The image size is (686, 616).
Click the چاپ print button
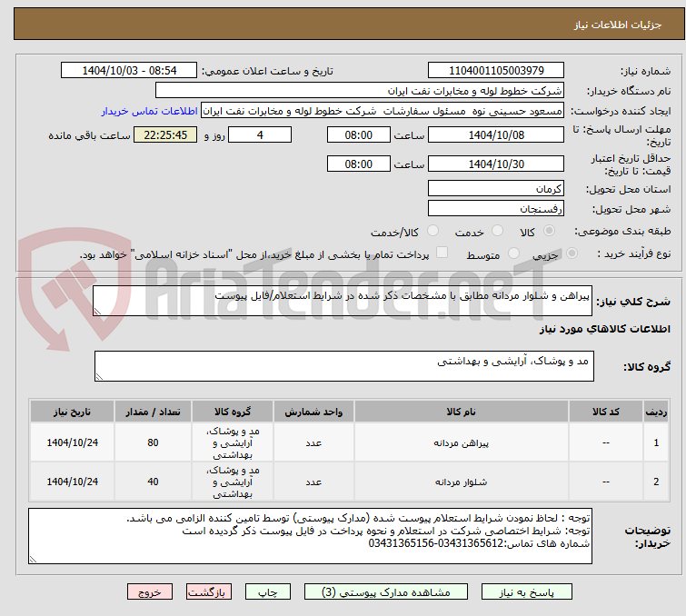[x=268, y=592]
